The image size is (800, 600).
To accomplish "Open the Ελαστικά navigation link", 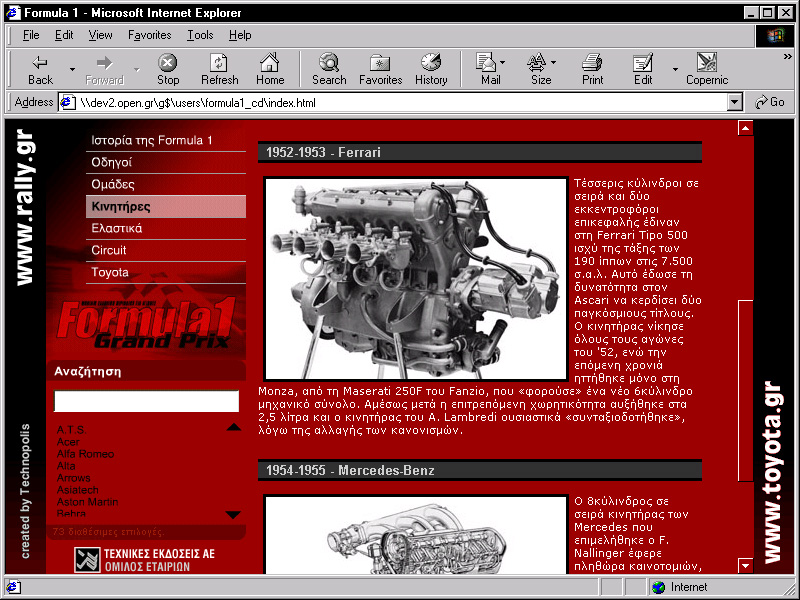I will point(166,228).
